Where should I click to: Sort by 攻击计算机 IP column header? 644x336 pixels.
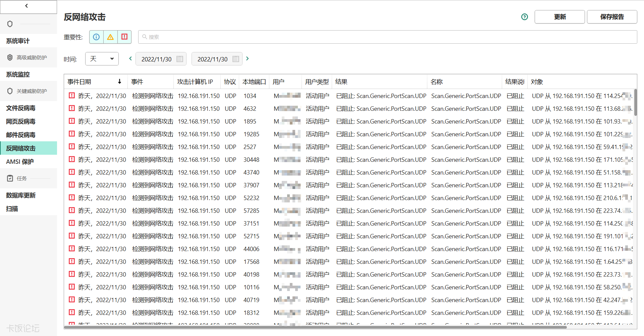[197, 82]
